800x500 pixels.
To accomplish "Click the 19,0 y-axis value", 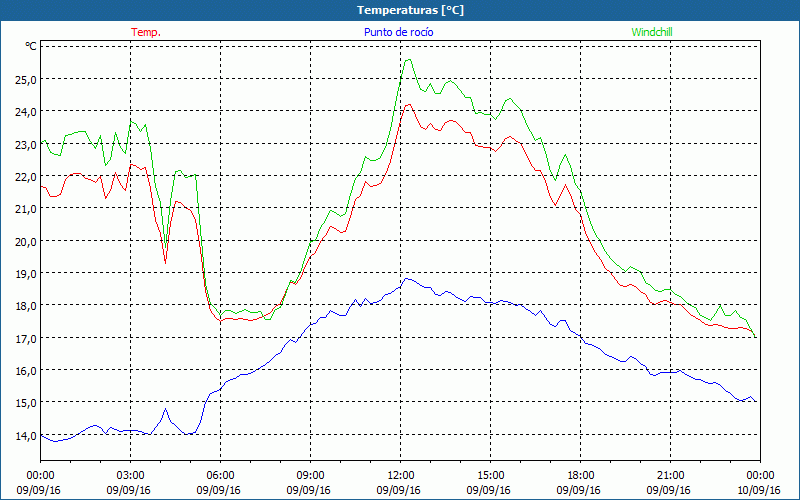I will click(x=27, y=273).
